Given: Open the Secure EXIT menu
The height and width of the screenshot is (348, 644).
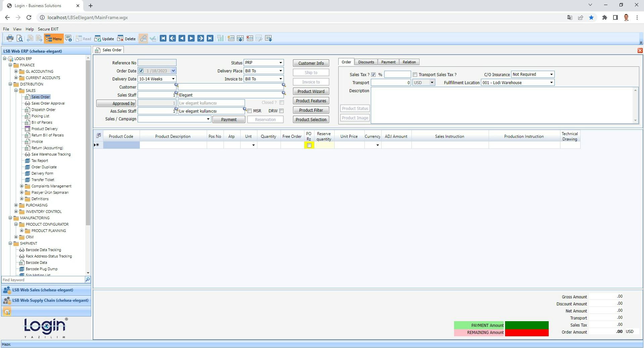Looking at the screenshot, I should coord(48,29).
